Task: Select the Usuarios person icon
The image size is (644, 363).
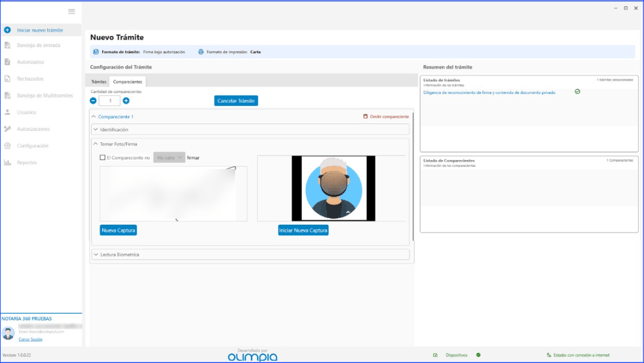Action: click(x=7, y=112)
